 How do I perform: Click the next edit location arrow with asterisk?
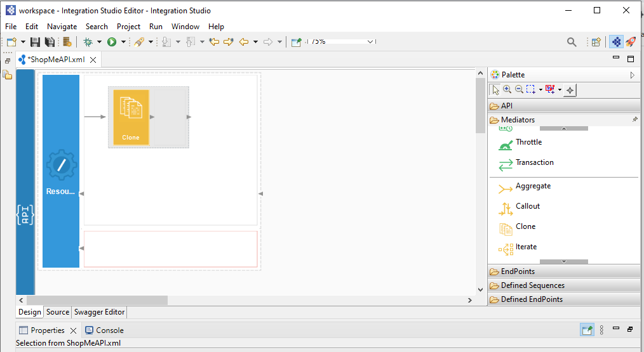229,42
